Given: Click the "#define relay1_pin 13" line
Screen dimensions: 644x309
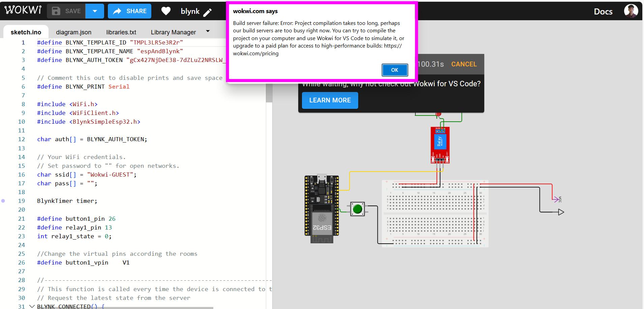Looking at the screenshot, I should [x=74, y=227].
